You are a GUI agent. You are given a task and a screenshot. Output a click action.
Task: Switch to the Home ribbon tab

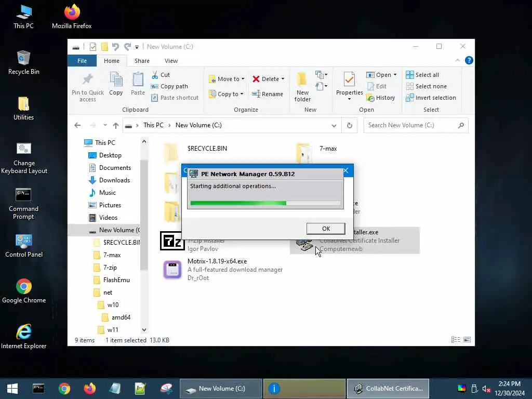(x=112, y=61)
